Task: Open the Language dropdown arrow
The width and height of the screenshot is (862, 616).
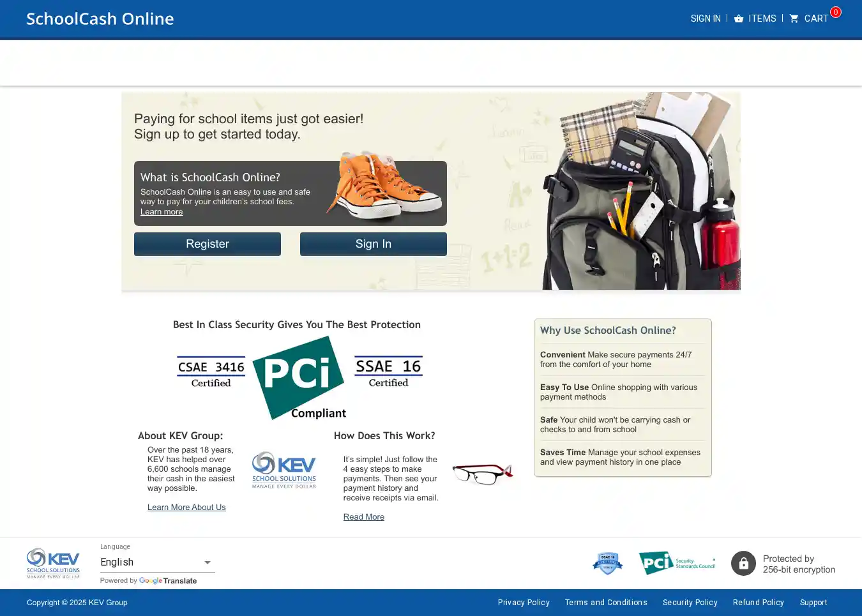Action: point(208,562)
